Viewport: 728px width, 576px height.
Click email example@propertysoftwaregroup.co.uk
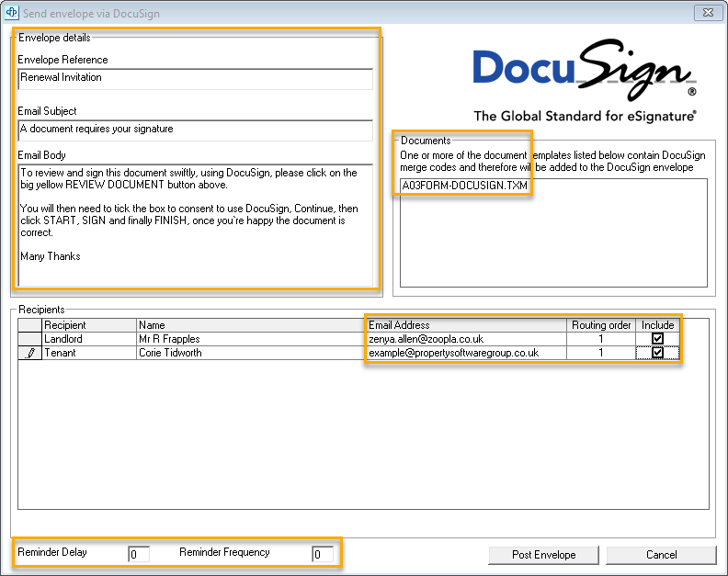(453, 353)
